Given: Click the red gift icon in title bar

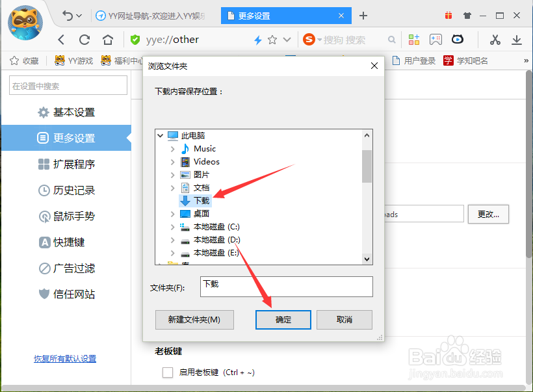Looking at the screenshot, I should [448, 16].
